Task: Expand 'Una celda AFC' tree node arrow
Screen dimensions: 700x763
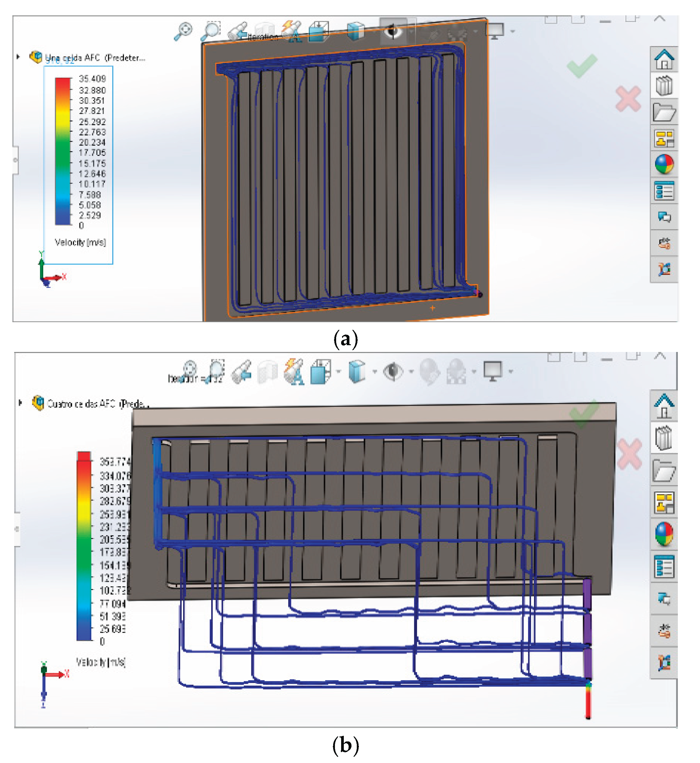Action: click(x=18, y=57)
